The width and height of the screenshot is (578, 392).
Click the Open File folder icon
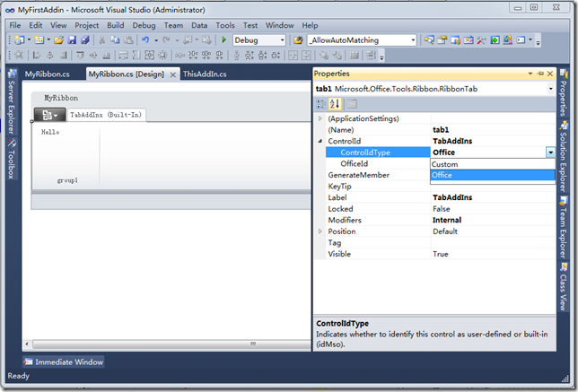58,40
